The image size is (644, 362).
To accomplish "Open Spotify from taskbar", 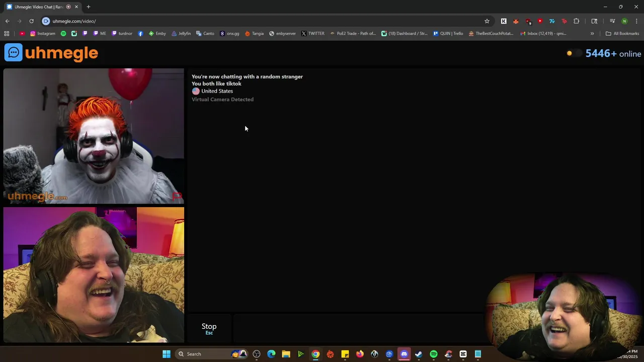I will (434, 354).
